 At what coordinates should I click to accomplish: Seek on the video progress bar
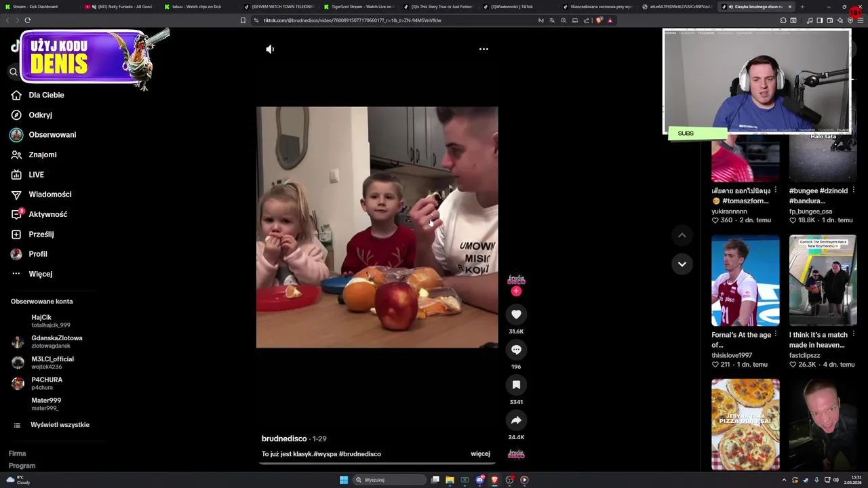point(377,464)
